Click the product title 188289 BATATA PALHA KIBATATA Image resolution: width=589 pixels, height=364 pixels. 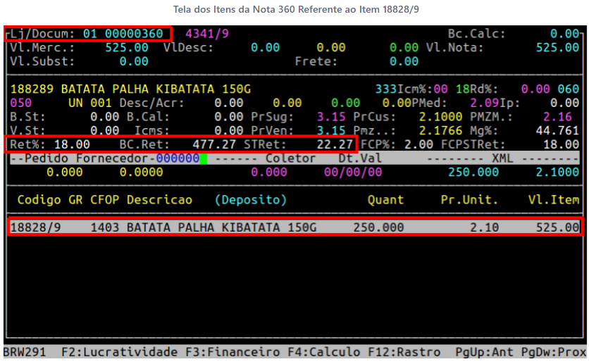click(x=130, y=89)
